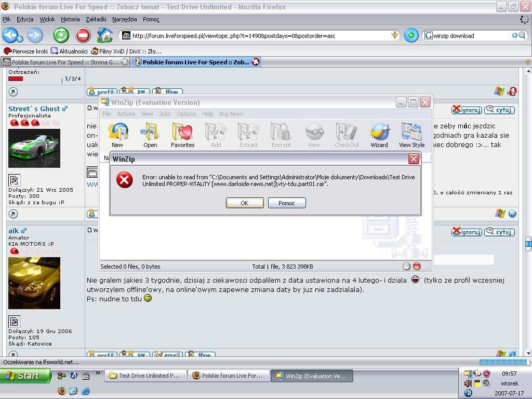Click the back-to-top arrow under Street's Ghost profile

click(13, 214)
